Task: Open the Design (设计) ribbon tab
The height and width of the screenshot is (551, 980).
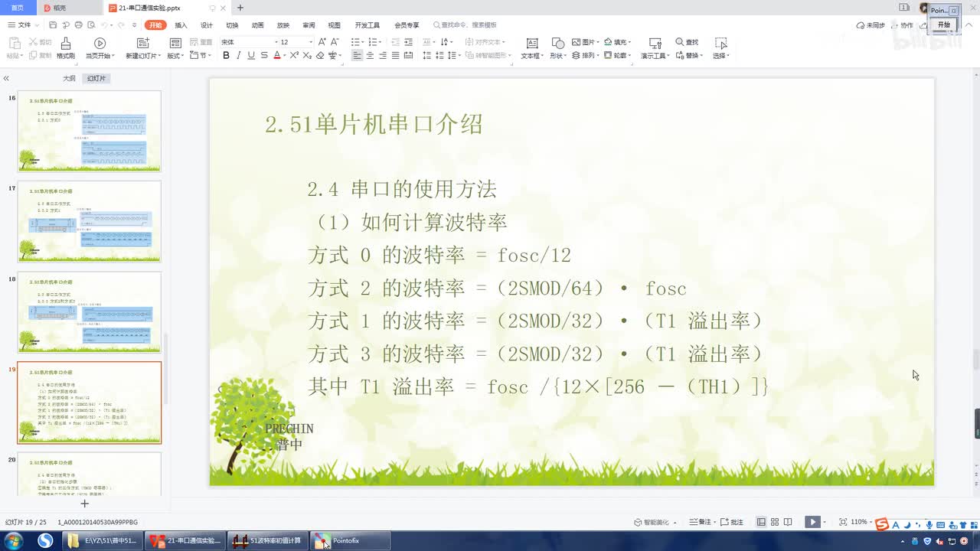Action: click(x=206, y=25)
